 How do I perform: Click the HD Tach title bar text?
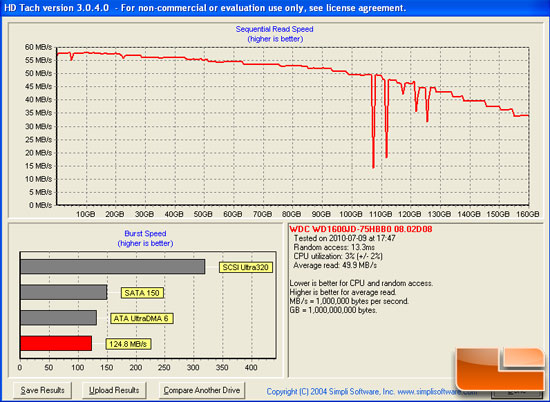205,8
